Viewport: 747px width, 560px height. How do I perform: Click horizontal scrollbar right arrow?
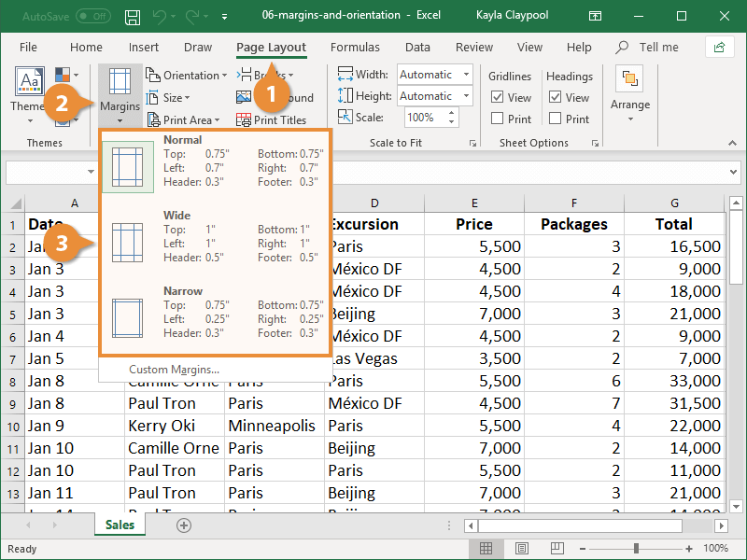721,525
